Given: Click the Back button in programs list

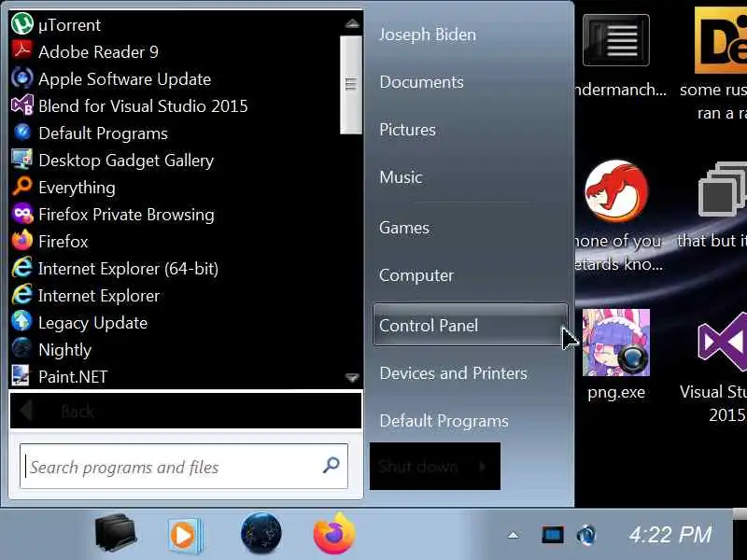Looking at the screenshot, I should (x=186, y=411).
